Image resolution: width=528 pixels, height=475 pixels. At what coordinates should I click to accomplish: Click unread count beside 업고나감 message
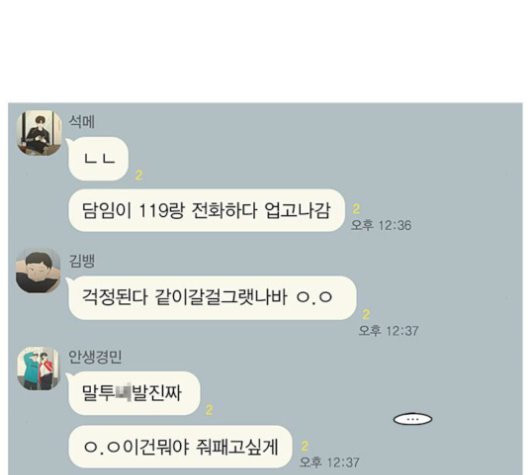coord(356,209)
